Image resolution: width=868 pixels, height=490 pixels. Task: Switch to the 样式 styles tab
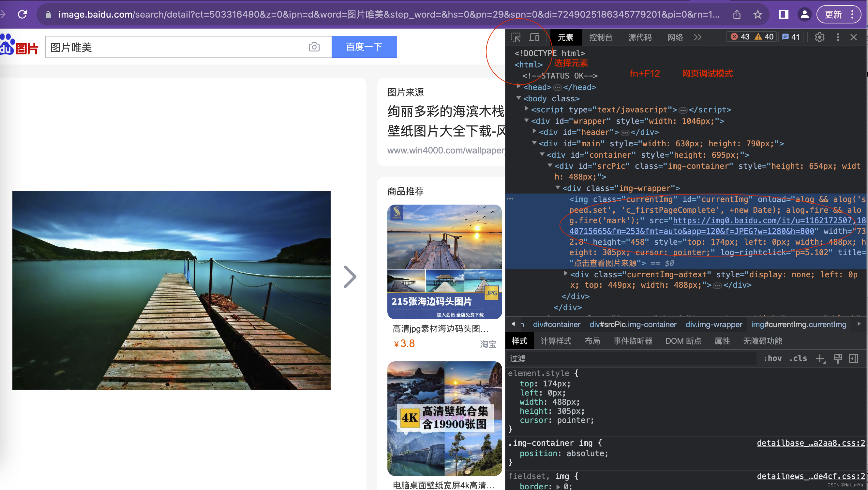click(519, 341)
